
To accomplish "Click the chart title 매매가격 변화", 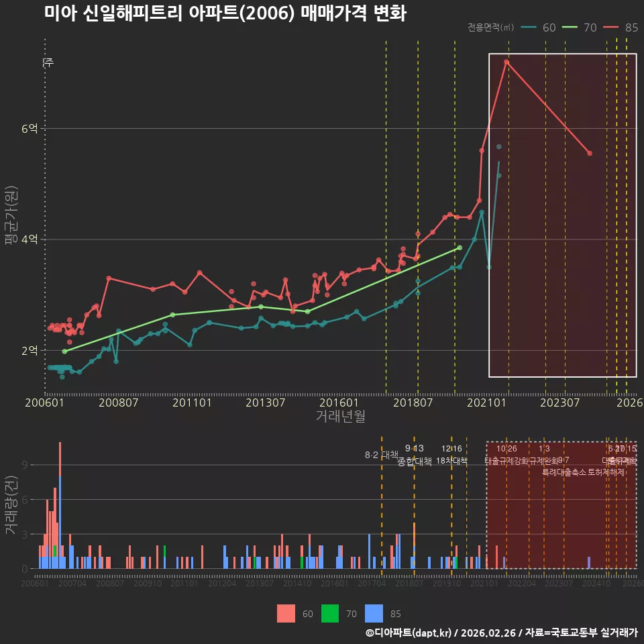I will (354, 13).
